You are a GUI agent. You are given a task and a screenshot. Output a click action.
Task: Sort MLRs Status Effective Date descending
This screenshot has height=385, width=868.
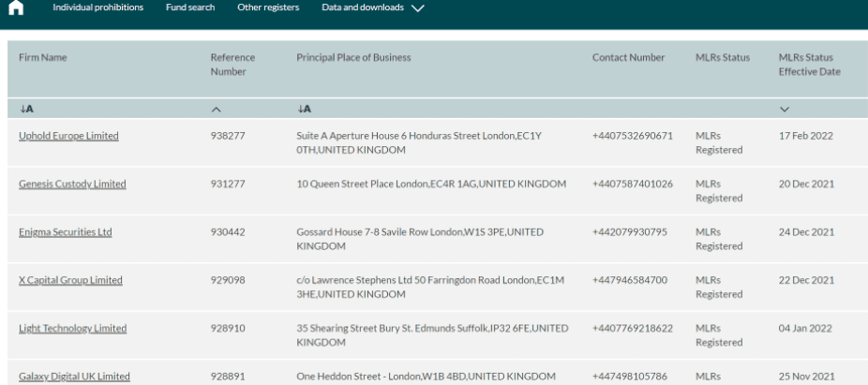click(784, 110)
